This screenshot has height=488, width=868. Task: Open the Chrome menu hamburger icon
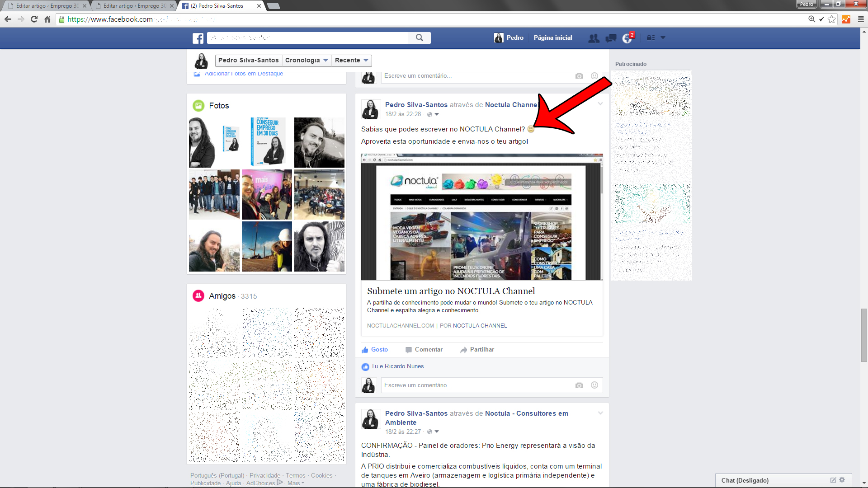pyautogui.click(x=861, y=19)
